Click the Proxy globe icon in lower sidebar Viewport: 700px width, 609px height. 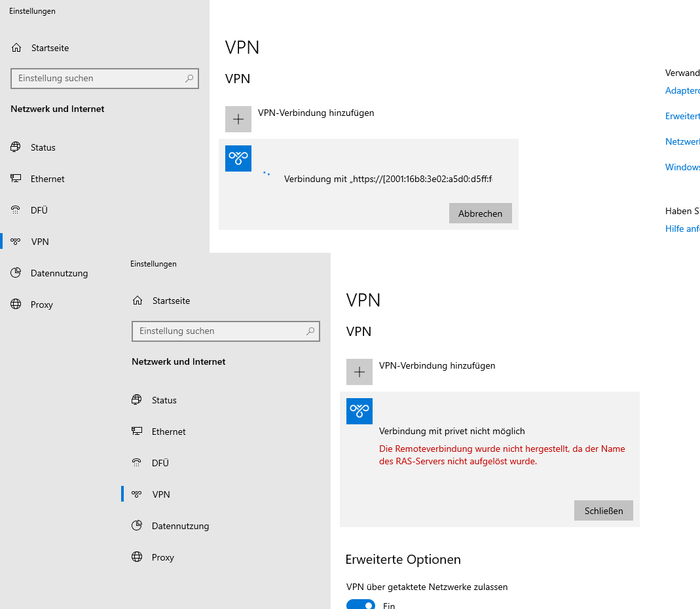pyautogui.click(x=137, y=557)
